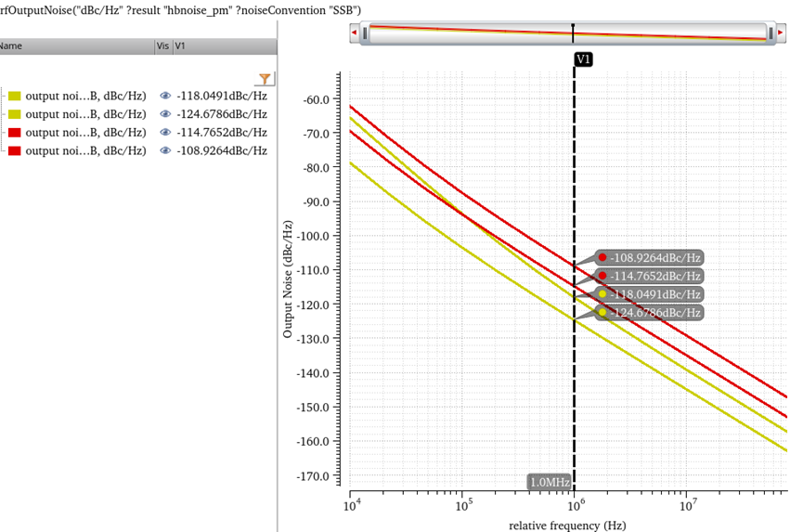
Task: Select the -108.9264dBc/Hz marker callout on the plot
Action: tap(649, 257)
